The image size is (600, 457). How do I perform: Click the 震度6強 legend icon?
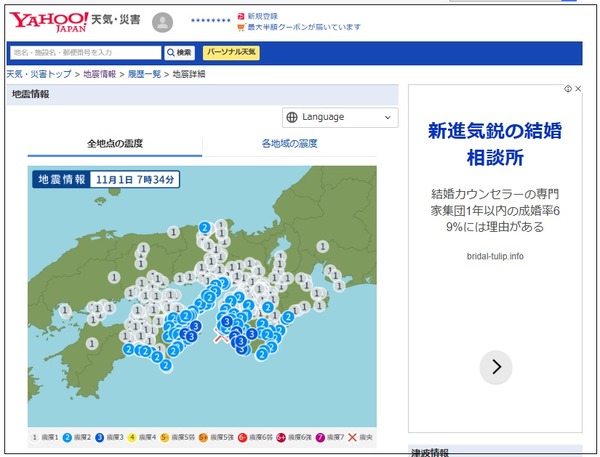(x=281, y=437)
